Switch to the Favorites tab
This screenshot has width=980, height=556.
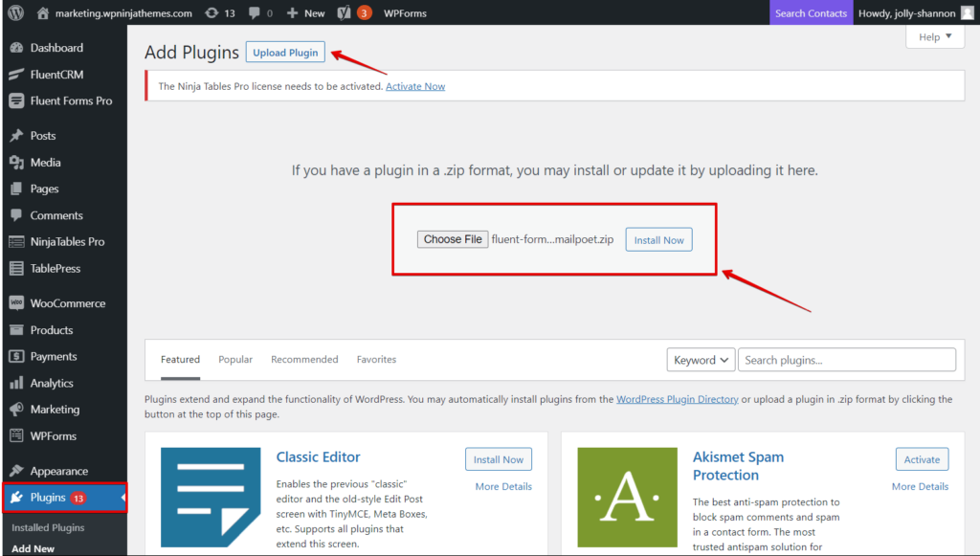pyautogui.click(x=376, y=359)
